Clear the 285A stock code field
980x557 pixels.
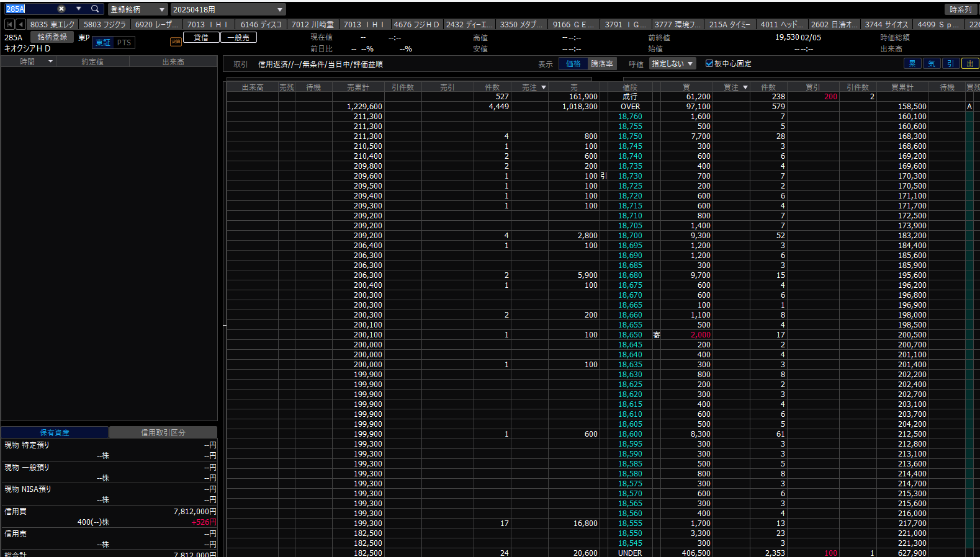coord(61,9)
